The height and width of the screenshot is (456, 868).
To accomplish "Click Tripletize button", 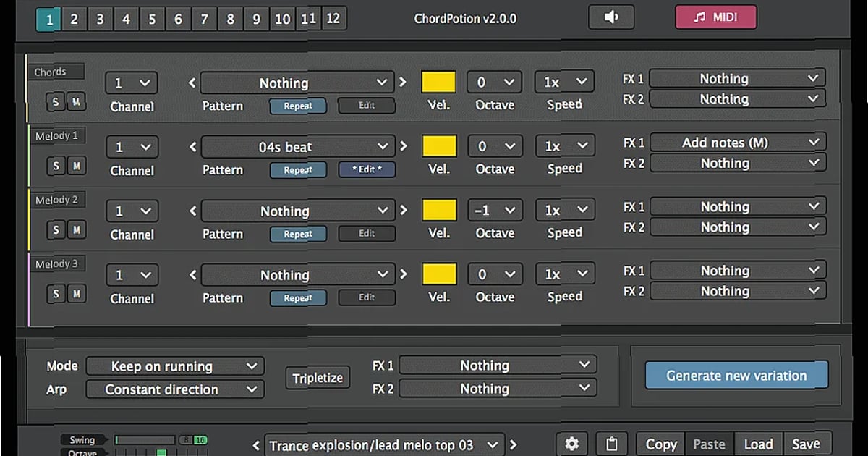I will click(318, 377).
